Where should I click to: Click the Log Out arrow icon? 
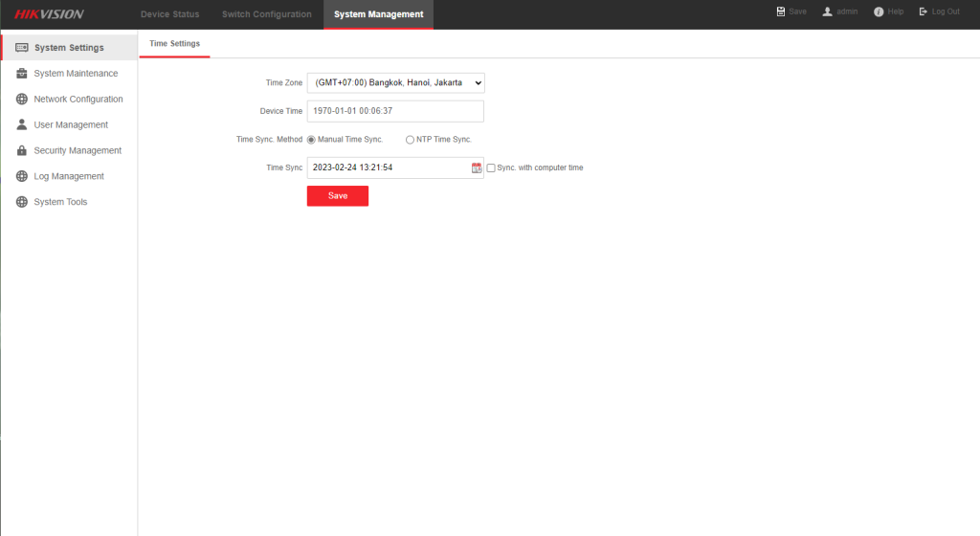tap(924, 11)
